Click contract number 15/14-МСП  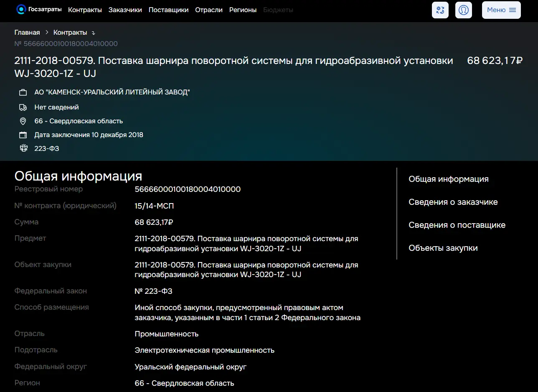(154, 206)
